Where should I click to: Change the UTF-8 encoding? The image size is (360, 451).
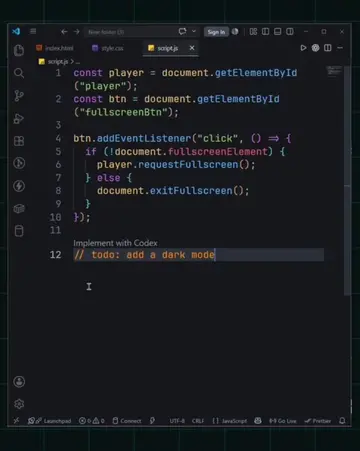pyautogui.click(x=177, y=421)
